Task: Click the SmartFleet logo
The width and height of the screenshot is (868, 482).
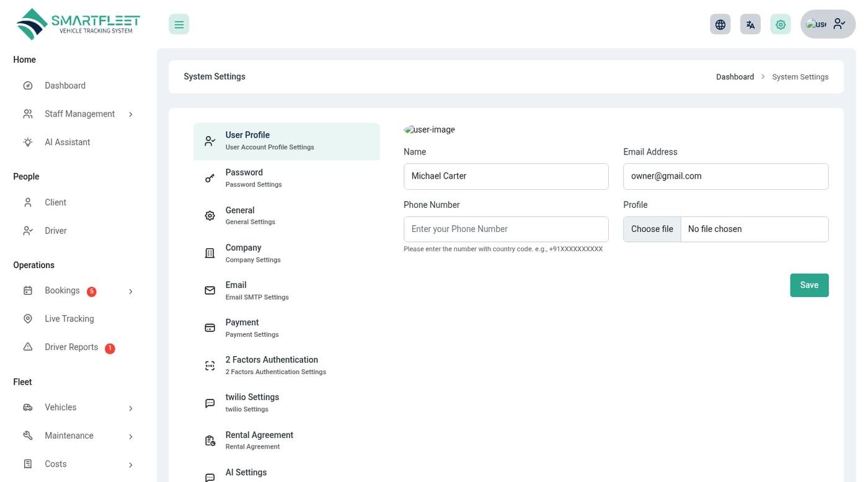Action: pos(78,24)
